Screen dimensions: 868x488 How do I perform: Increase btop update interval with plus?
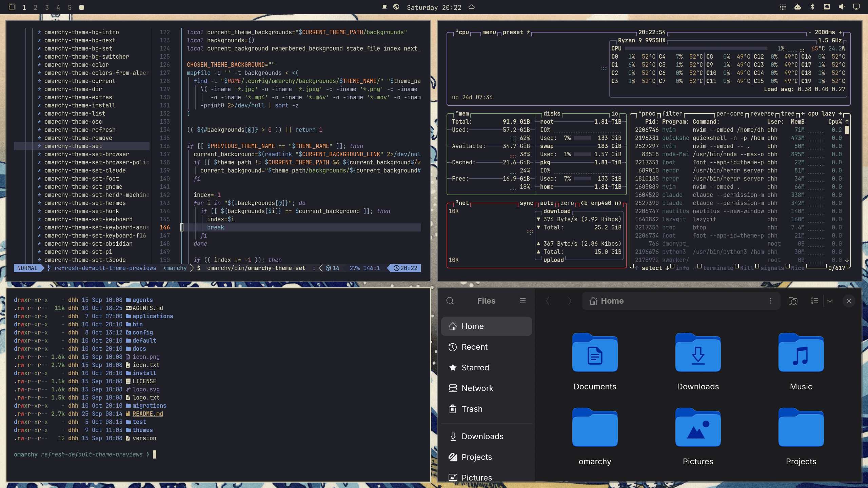(840, 32)
